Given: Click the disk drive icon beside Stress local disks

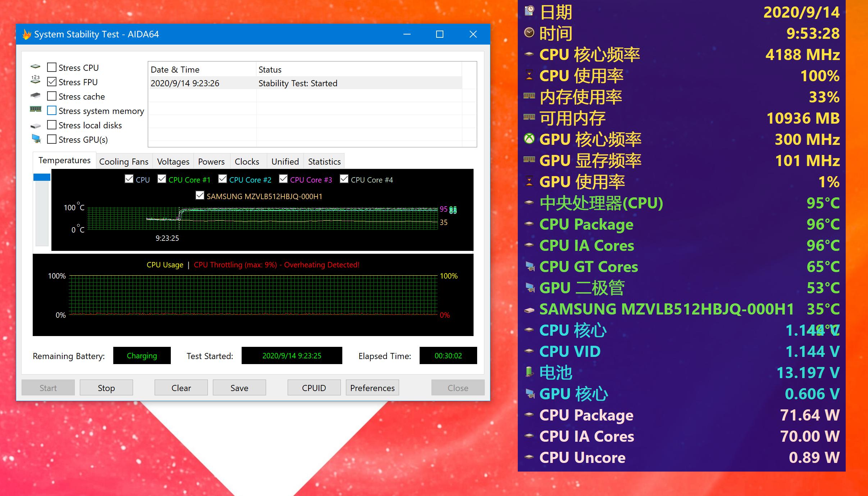Looking at the screenshot, I should [35, 126].
